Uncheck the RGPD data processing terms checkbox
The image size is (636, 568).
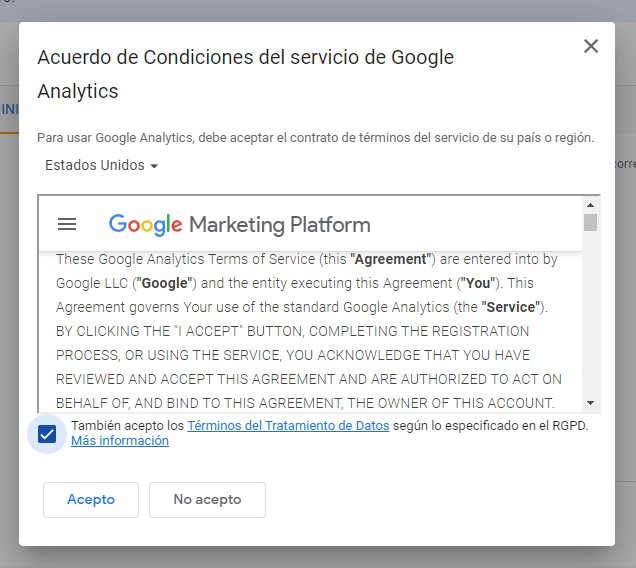click(47, 434)
